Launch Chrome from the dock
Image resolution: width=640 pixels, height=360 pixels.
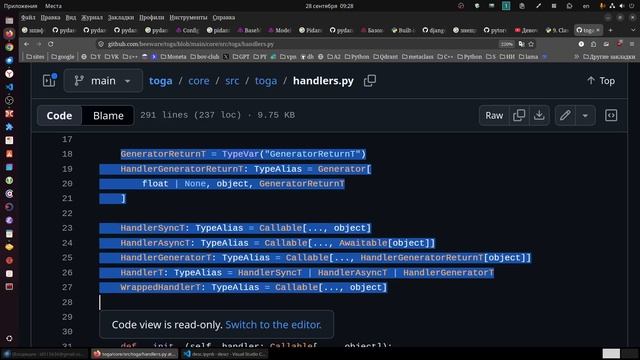9,47
